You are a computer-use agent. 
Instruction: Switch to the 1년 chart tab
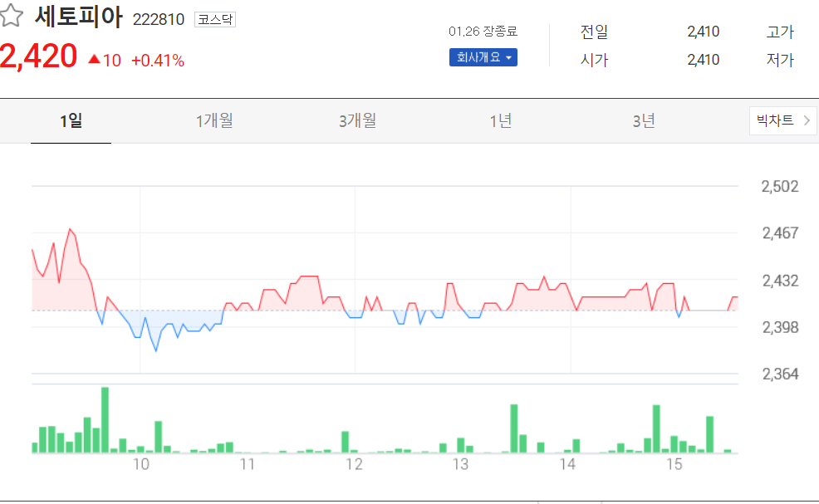[500, 121]
